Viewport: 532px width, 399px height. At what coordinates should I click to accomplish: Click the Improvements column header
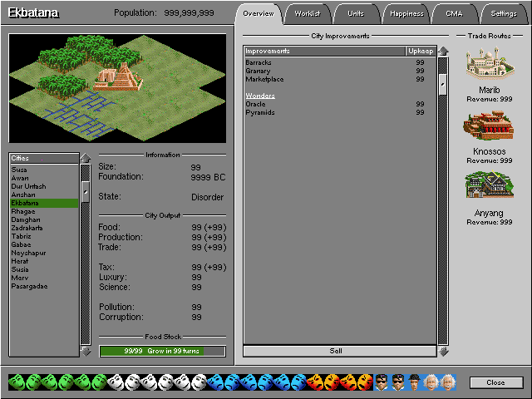tap(324, 52)
